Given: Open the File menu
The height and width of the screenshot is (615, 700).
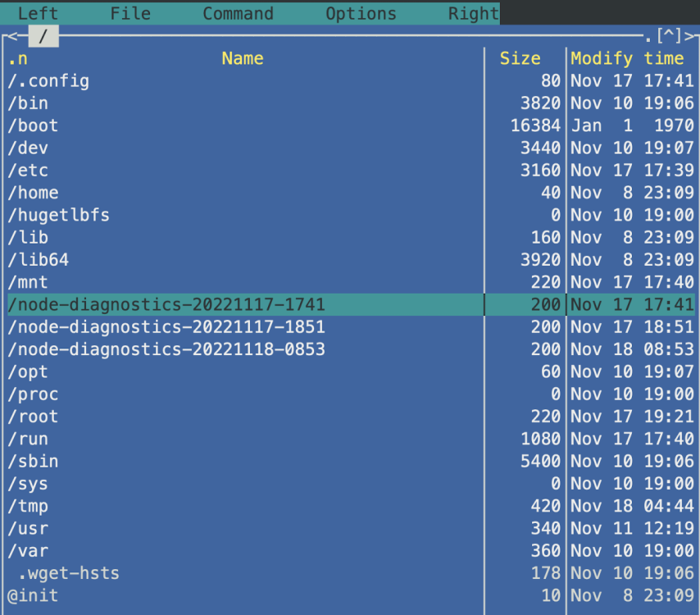Looking at the screenshot, I should coord(130,14).
